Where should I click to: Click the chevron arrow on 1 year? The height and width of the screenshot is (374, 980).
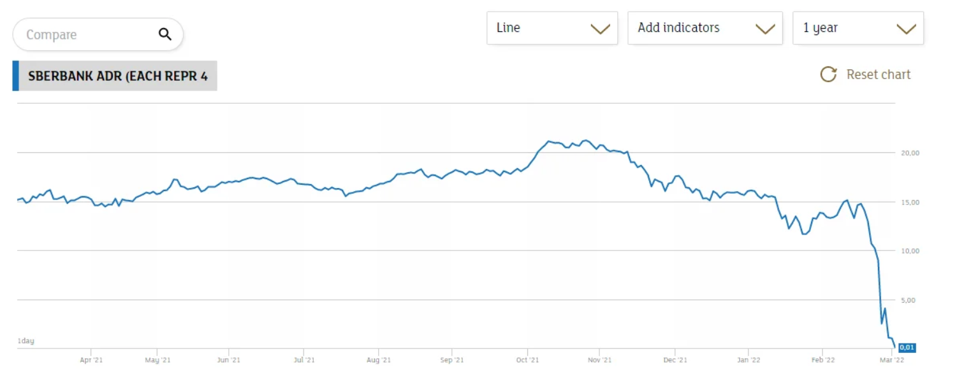[905, 29]
